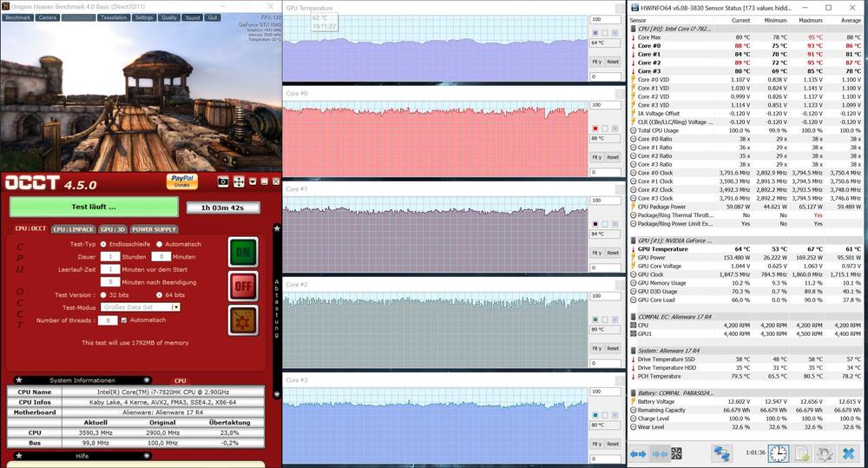Click the HWiNFO log file icon

[802, 453]
